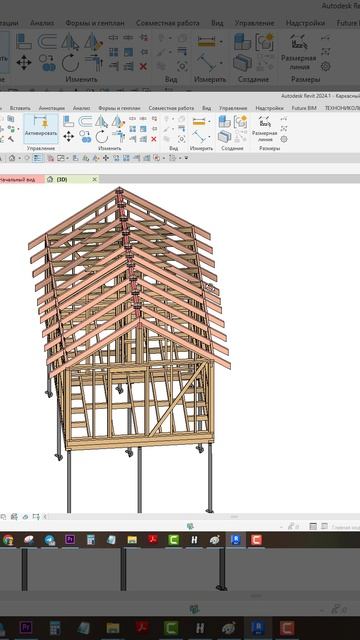The width and height of the screenshot is (360, 640).
Task: Click the Aligned Dimension icon in Измерить
Action: 198,136
